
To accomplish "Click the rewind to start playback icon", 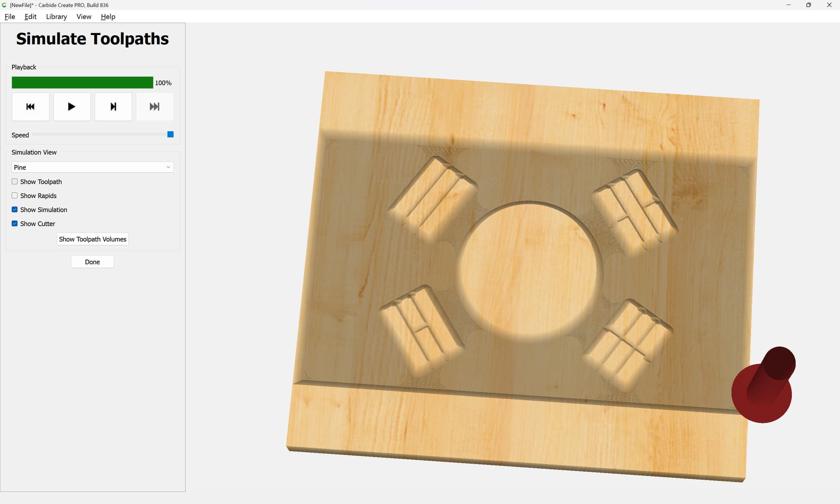I will [30, 107].
